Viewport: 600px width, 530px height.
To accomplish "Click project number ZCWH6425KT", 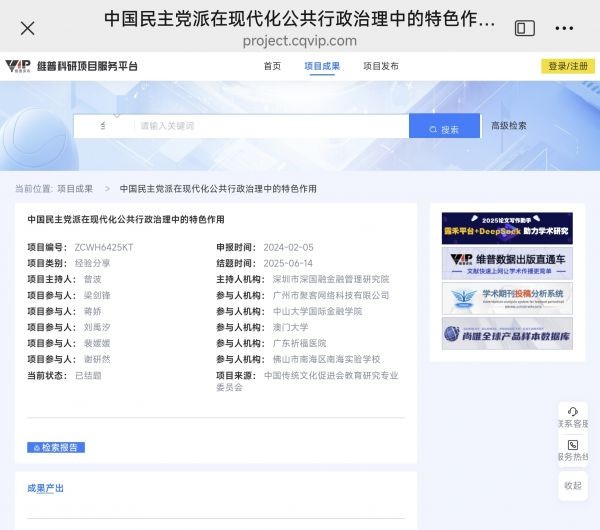I will [104, 248].
